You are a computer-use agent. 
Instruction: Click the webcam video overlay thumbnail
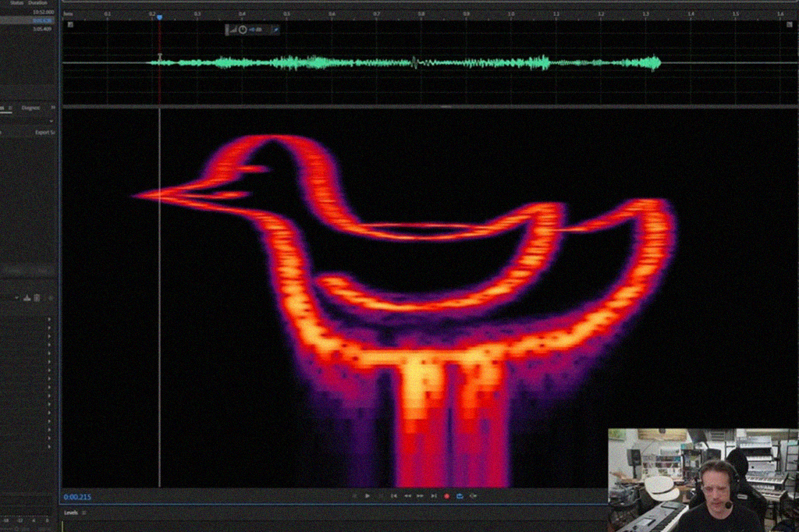[703, 480]
